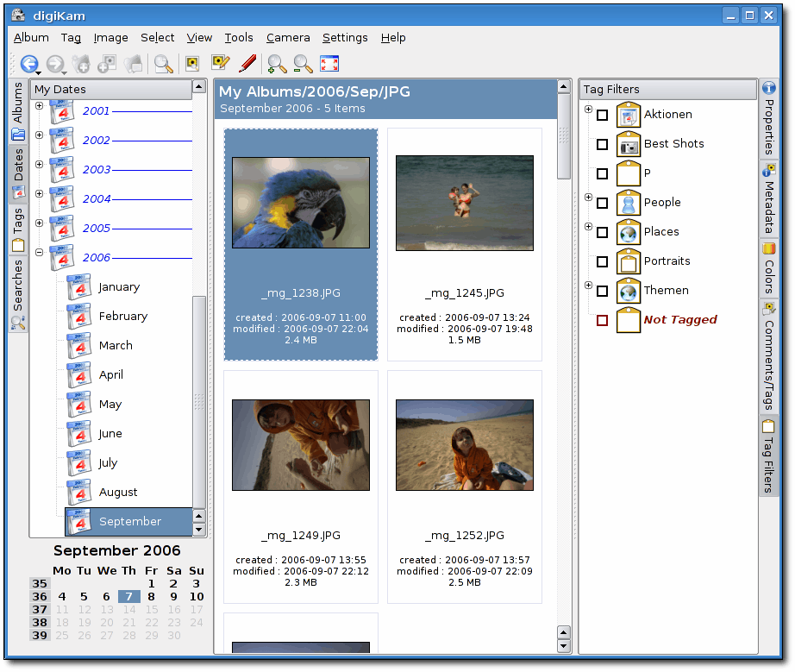
Task: Expand the 2002 year node
Action: point(39,135)
